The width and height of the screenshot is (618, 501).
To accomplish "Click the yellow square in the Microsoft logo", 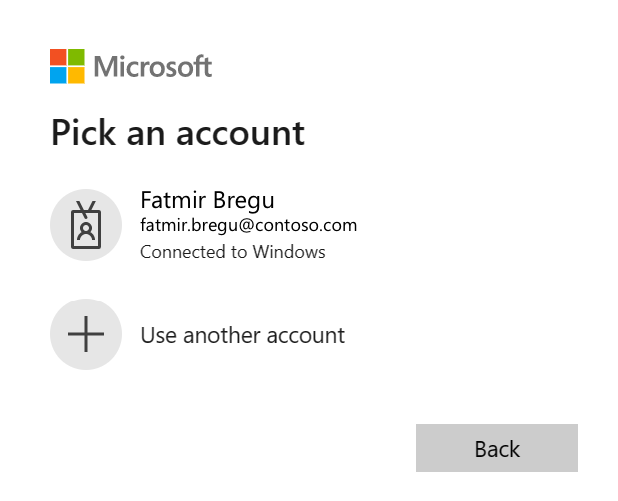I will tap(76, 75).
